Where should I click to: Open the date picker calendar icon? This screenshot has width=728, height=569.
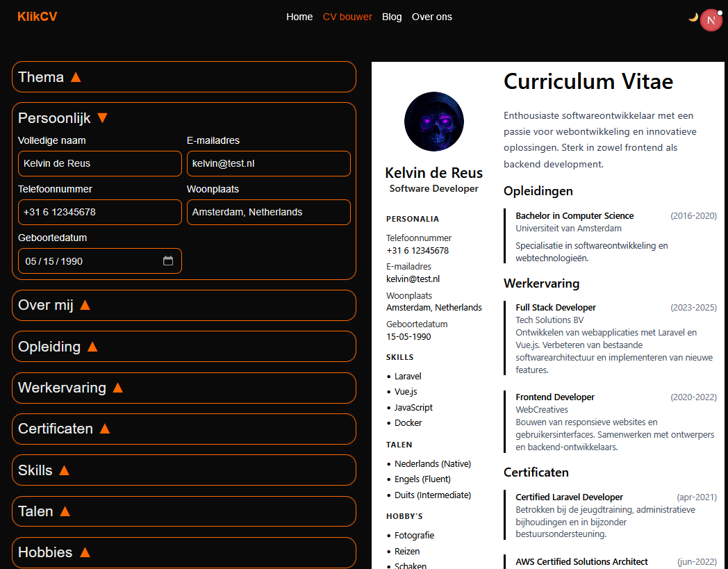[x=168, y=261]
